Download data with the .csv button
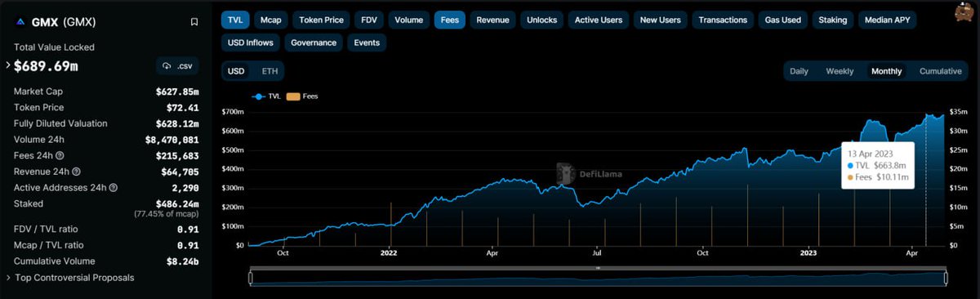The image size is (980, 299). point(177,65)
